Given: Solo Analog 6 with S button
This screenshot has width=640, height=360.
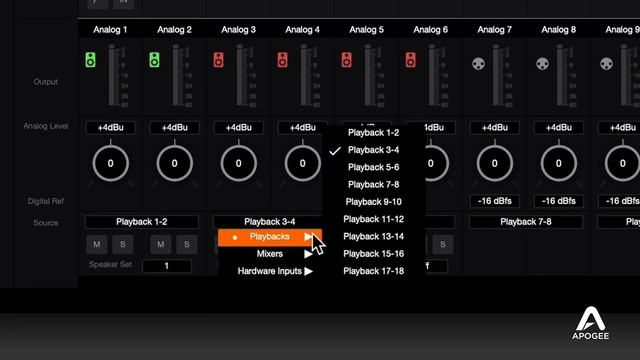Looking at the screenshot, I should [443, 244].
